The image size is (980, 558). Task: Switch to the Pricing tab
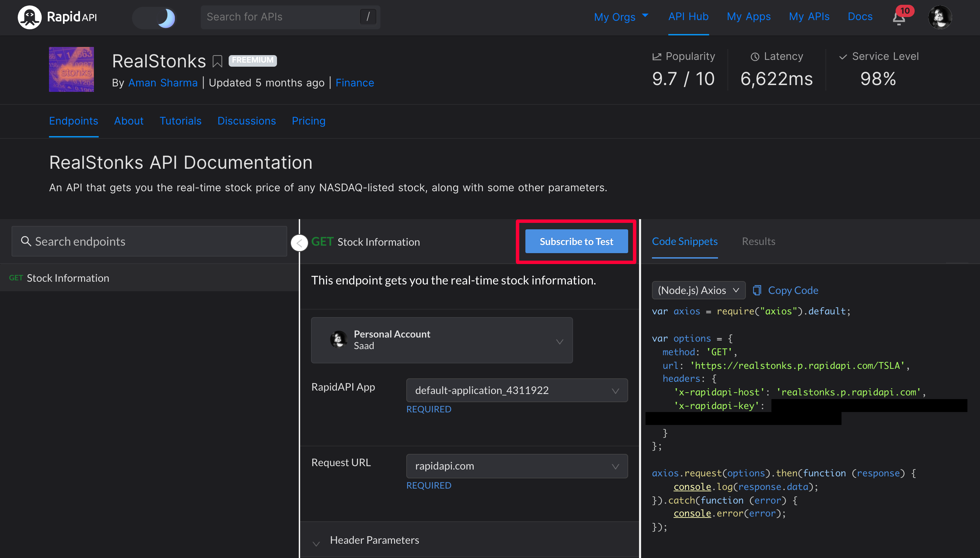pos(308,121)
